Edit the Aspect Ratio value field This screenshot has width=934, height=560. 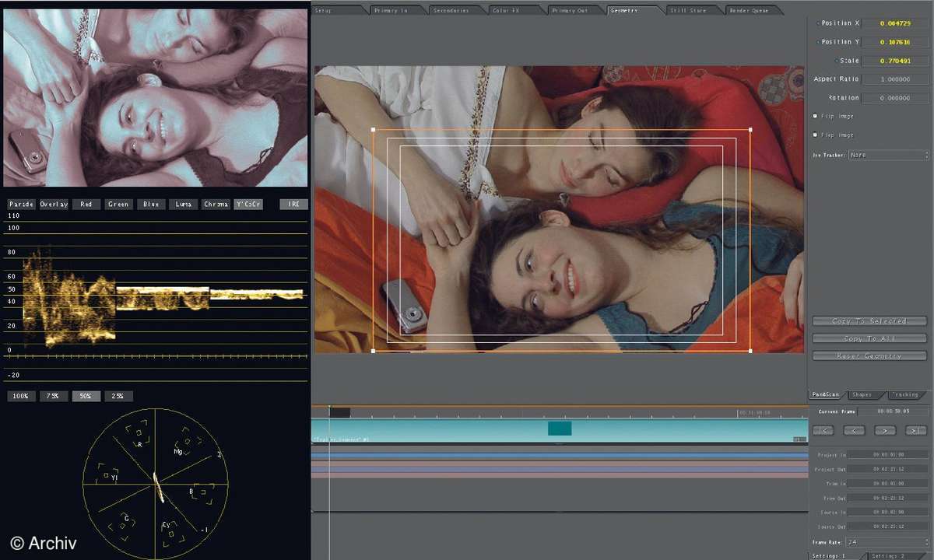(895, 79)
